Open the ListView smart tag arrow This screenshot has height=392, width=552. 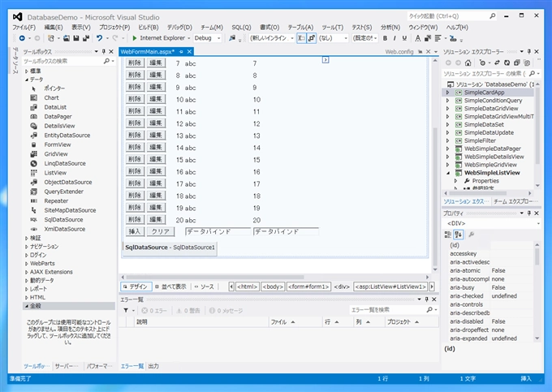326,60
